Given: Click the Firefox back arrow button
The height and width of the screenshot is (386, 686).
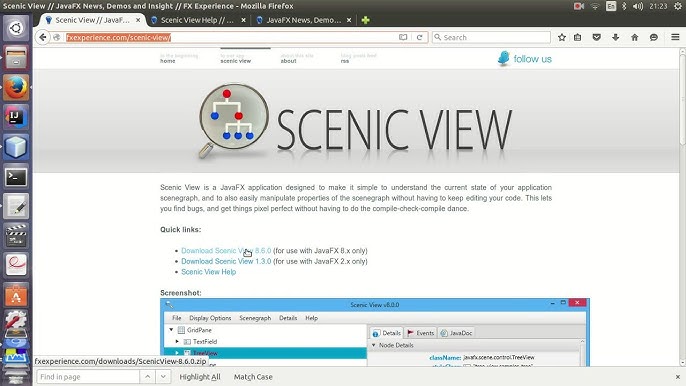Looking at the screenshot, I should pyautogui.click(x=42, y=37).
